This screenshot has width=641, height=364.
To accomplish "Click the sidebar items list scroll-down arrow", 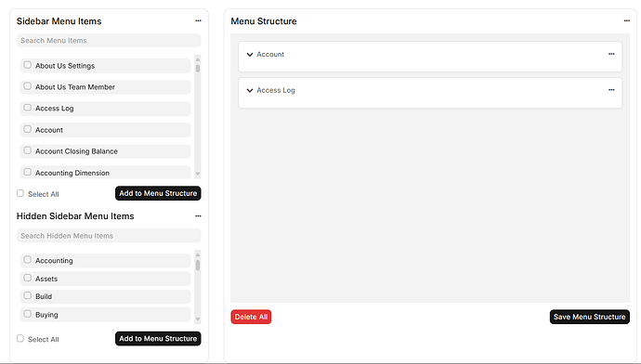I will 198,174.
